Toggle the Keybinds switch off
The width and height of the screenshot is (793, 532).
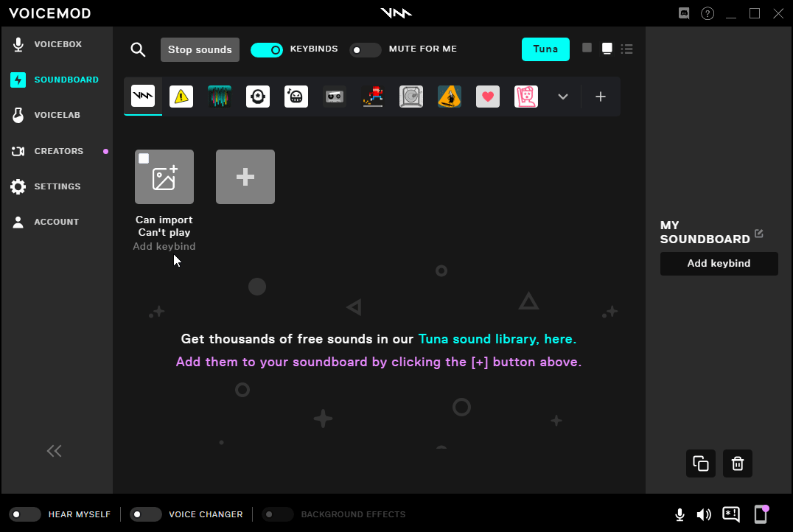tap(267, 49)
